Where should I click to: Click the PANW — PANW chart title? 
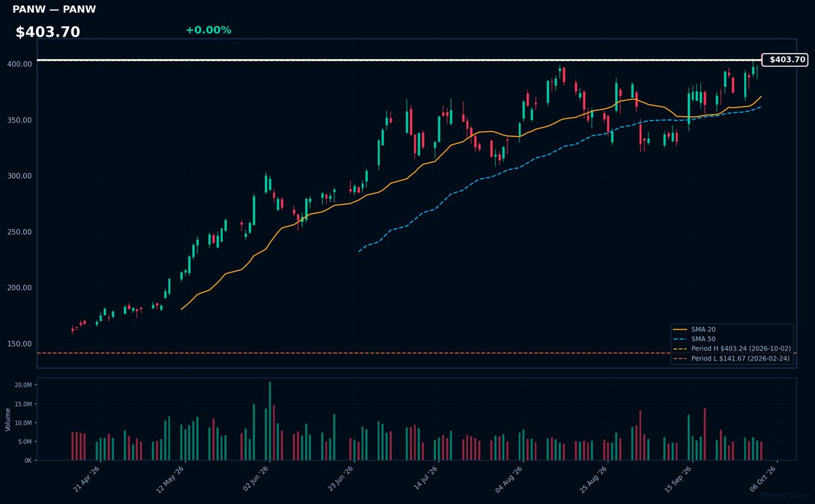click(x=54, y=10)
